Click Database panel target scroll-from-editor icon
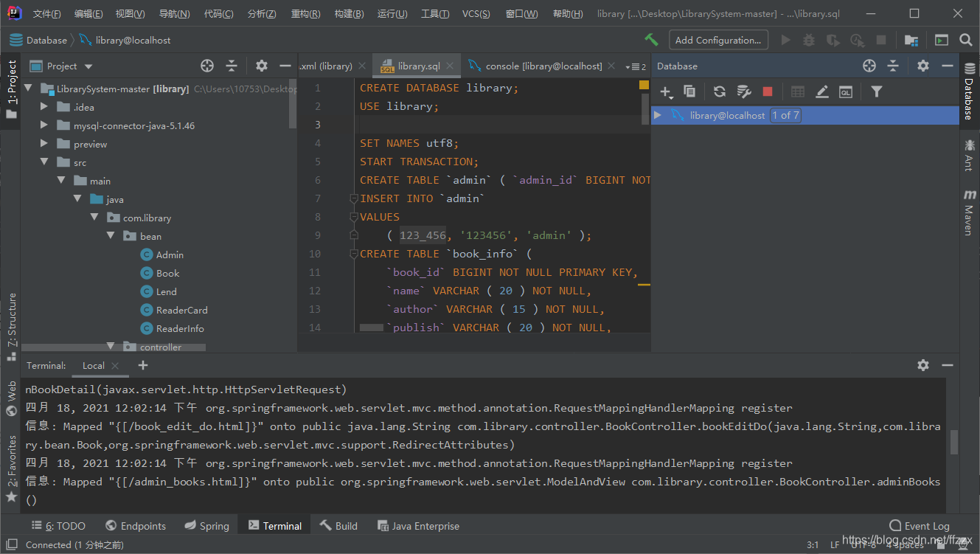980x554 pixels. pos(869,66)
